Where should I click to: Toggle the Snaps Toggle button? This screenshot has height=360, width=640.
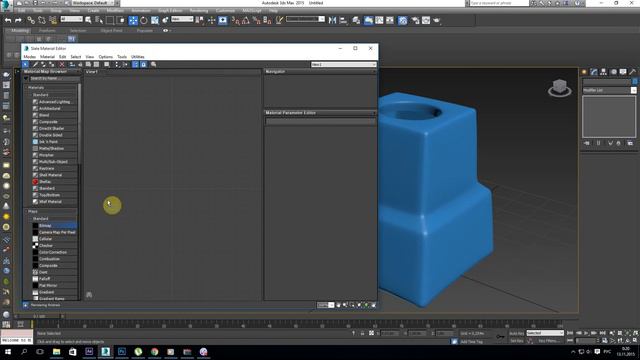236,20
